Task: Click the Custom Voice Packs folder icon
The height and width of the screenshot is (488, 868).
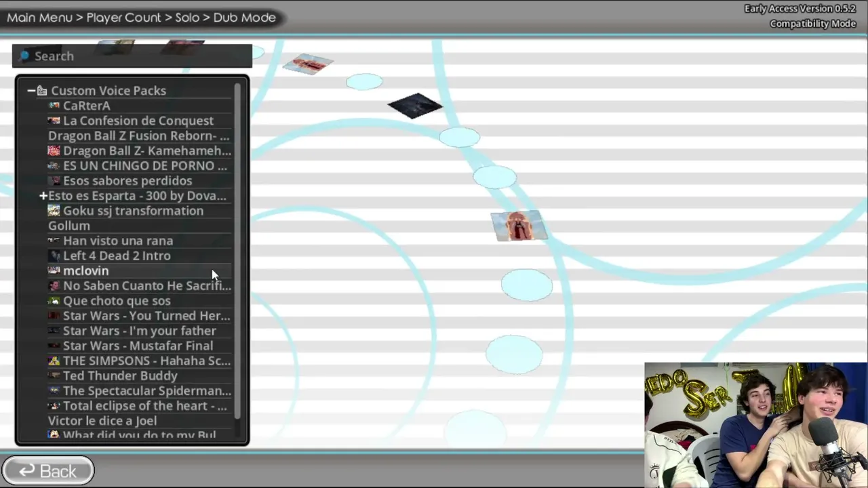Action: coord(42,91)
